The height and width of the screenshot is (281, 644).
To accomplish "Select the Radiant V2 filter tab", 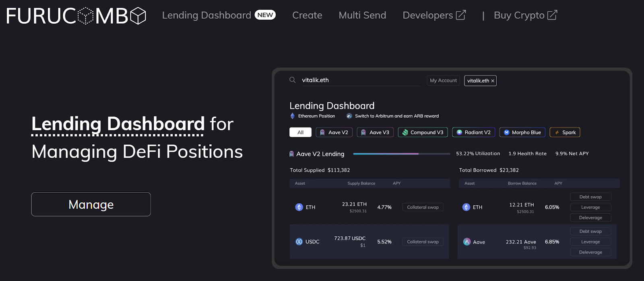I will click(474, 132).
